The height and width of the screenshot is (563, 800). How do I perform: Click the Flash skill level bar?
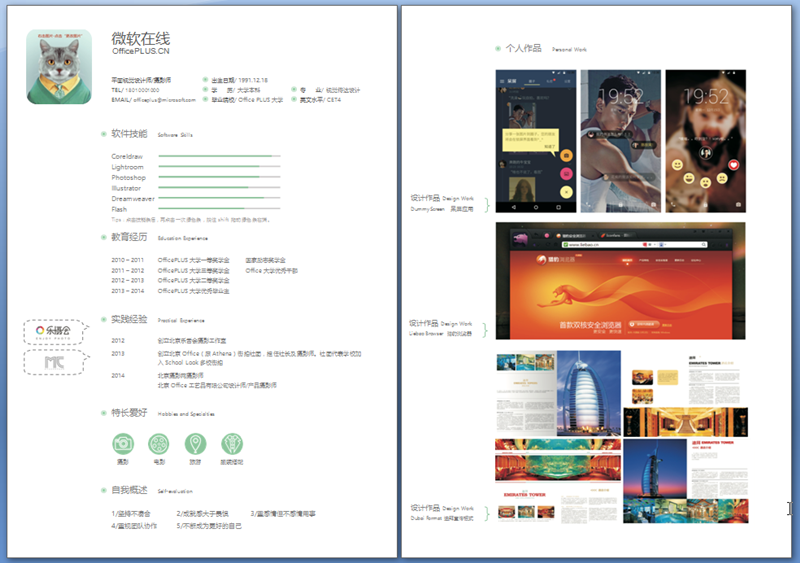(x=219, y=208)
